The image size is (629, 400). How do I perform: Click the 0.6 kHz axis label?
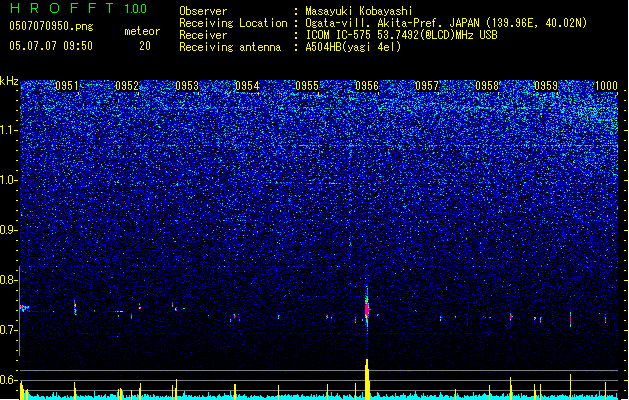pyautogui.click(x=9, y=380)
